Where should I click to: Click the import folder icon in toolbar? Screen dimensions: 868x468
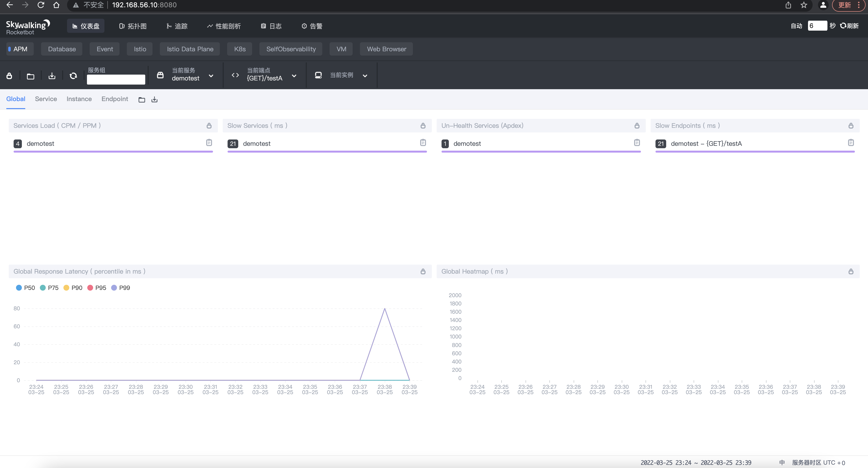tap(30, 76)
